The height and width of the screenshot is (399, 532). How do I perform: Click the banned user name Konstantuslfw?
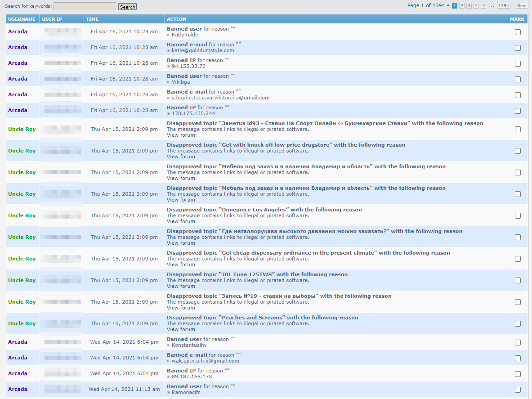189,345
